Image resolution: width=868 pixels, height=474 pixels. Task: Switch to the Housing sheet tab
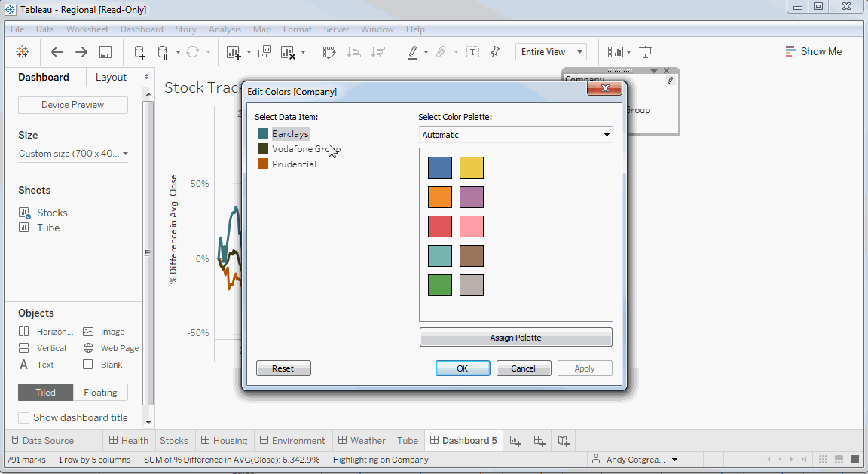[x=224, y=440]
